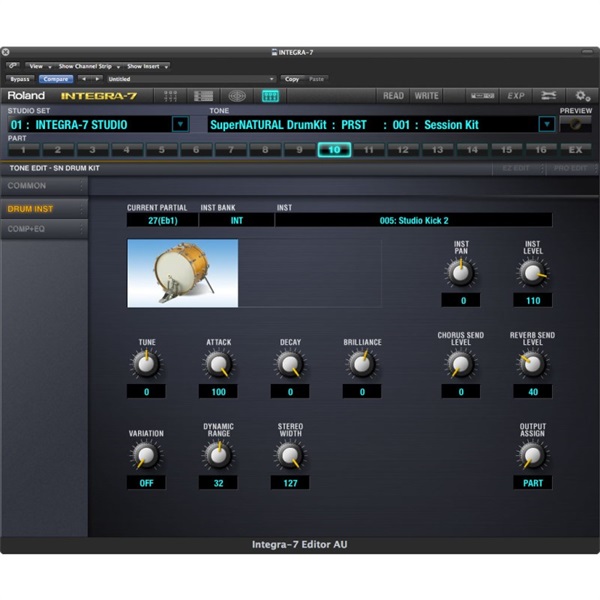Viewport: 600px width, 600px height.
Task: Click the STEREO WIDTH knob
Action: [x=290, y=455]
